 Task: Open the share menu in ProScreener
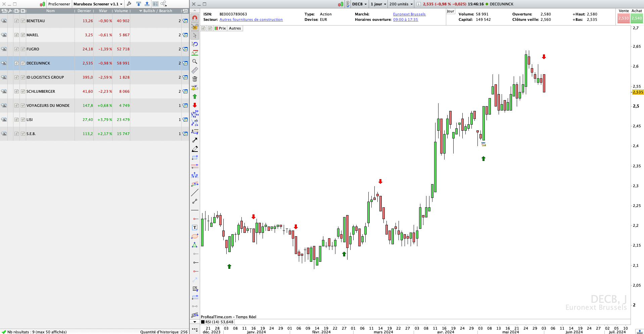pyautogui.click(x=164, y=4)
